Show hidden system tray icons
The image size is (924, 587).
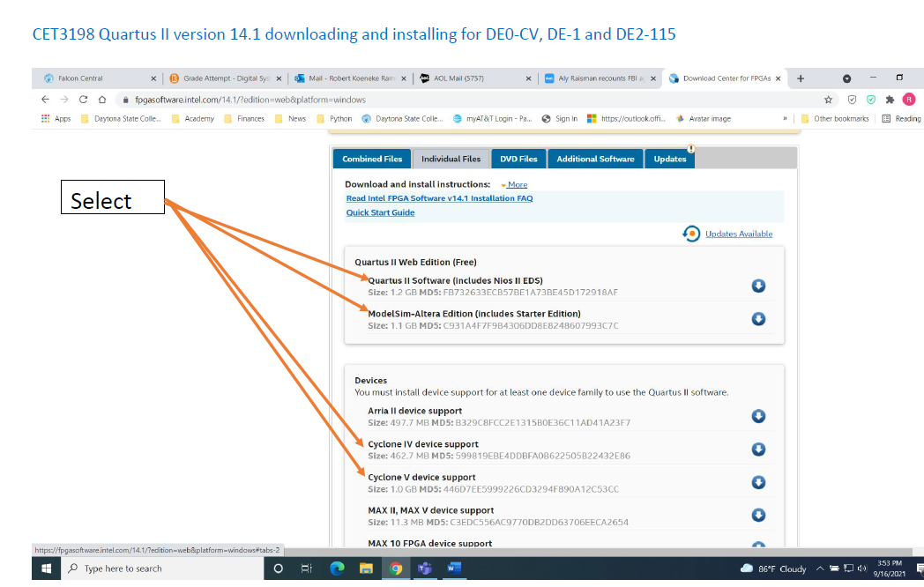(820, 568)
